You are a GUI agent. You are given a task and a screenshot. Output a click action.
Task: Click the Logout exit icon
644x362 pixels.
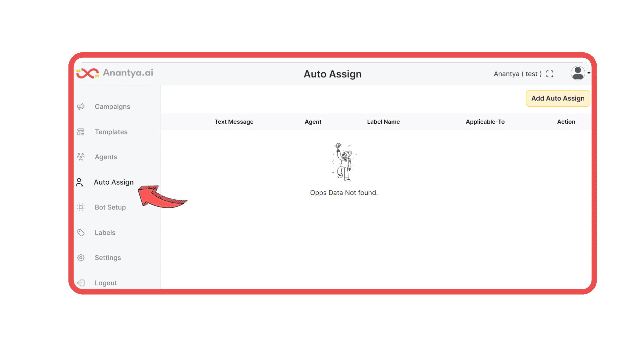81,283
